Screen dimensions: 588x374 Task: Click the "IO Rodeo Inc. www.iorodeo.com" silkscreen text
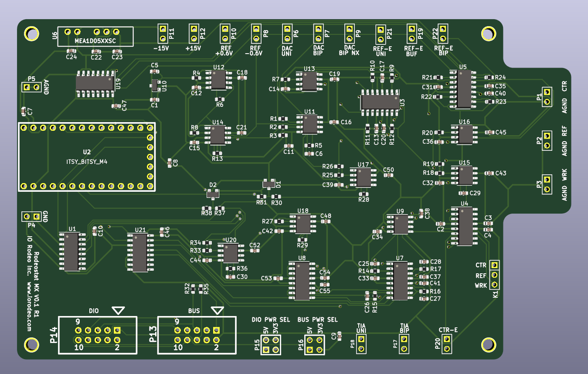[30, 284]
